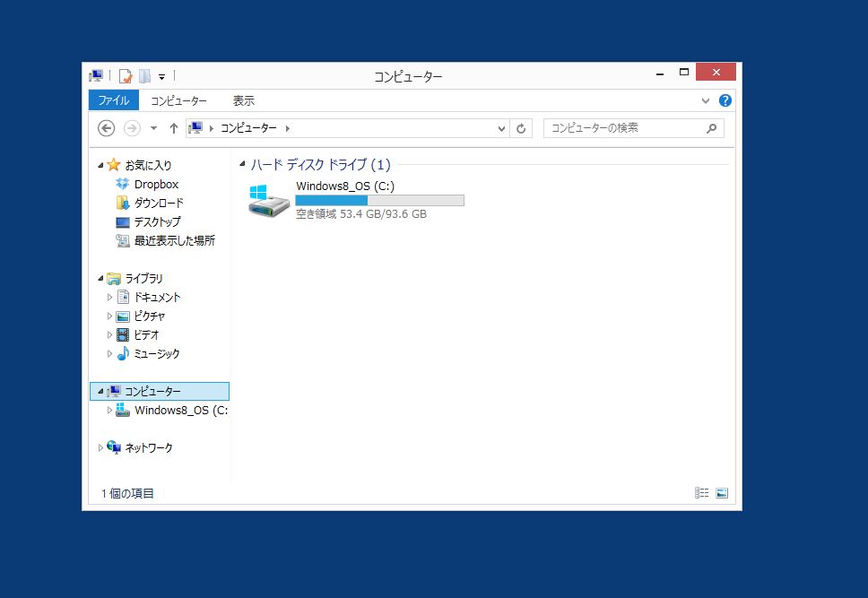The height and width of the screenshot is (598, 868).
Task: Open the recent locations dropdown arrow
Action: click(154, 128)
